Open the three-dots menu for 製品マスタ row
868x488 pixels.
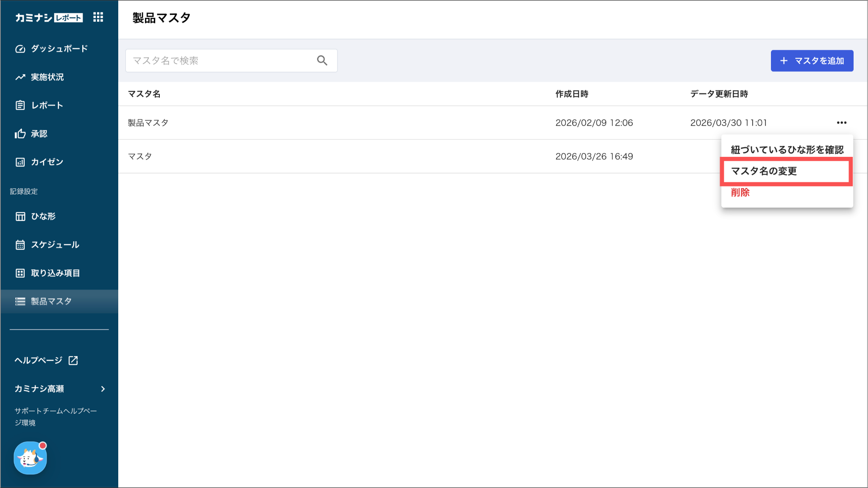[x=842, y=123]
